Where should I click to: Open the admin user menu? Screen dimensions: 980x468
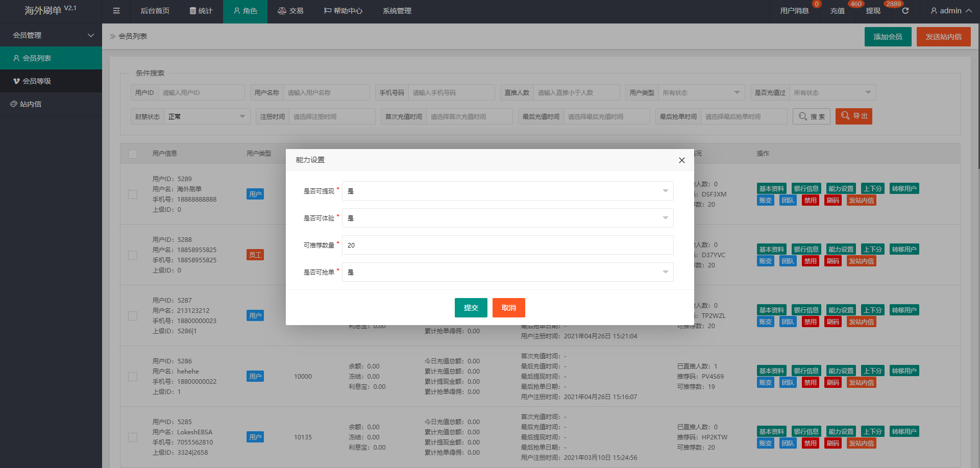(x=951, y=11)
